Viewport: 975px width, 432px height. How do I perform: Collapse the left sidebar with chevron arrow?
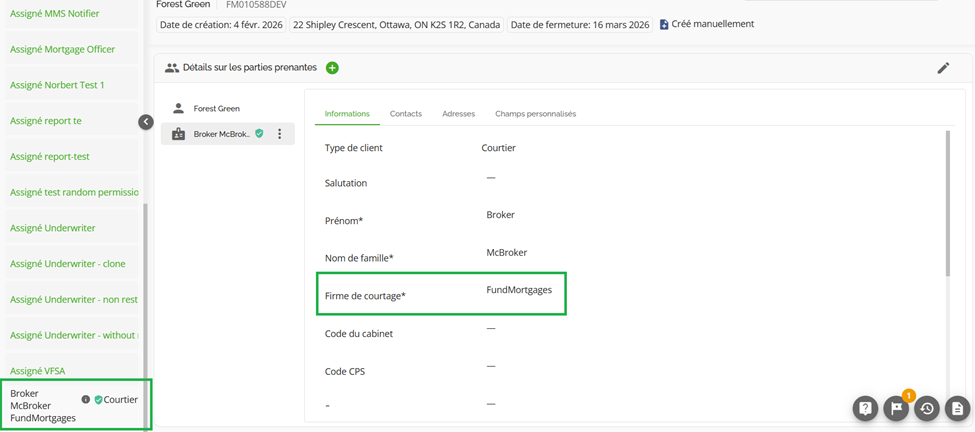146,122
